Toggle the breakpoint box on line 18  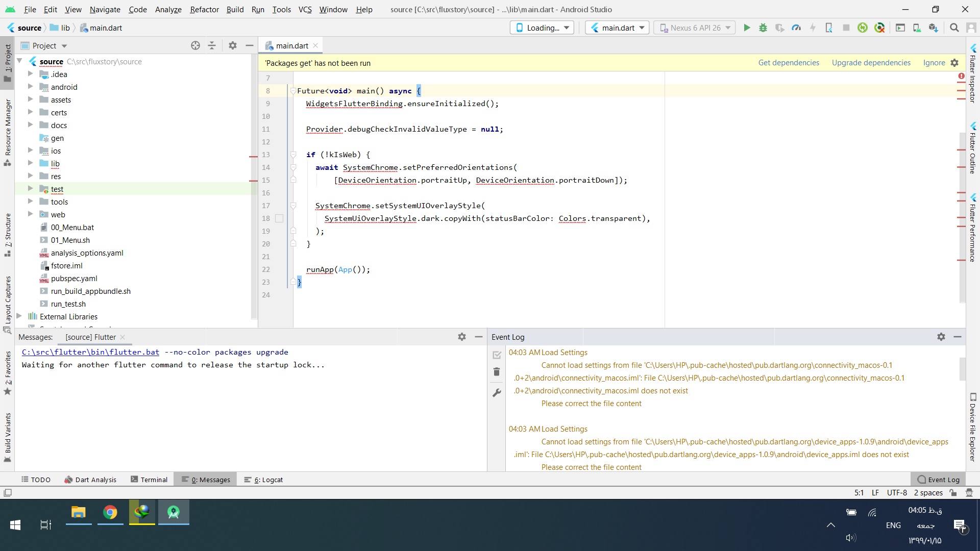279,218
